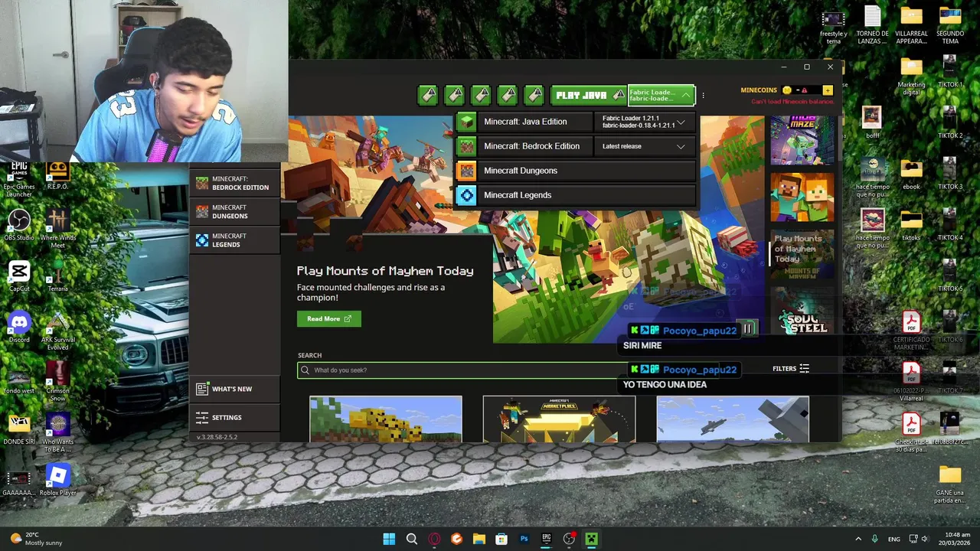
Task: Select the SEGUNDO TEMA folder
Action: 950,25
